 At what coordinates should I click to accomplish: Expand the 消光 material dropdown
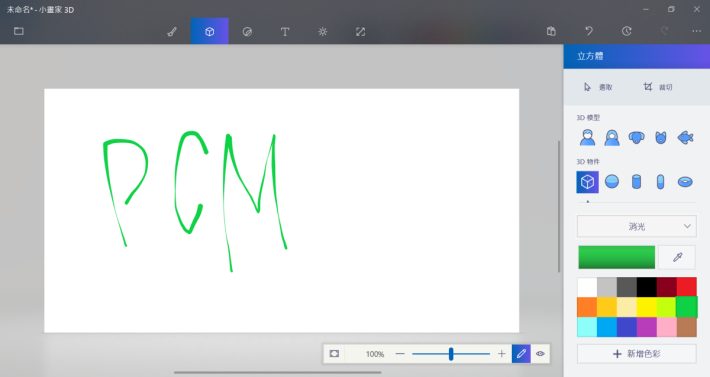click(636, 226)
